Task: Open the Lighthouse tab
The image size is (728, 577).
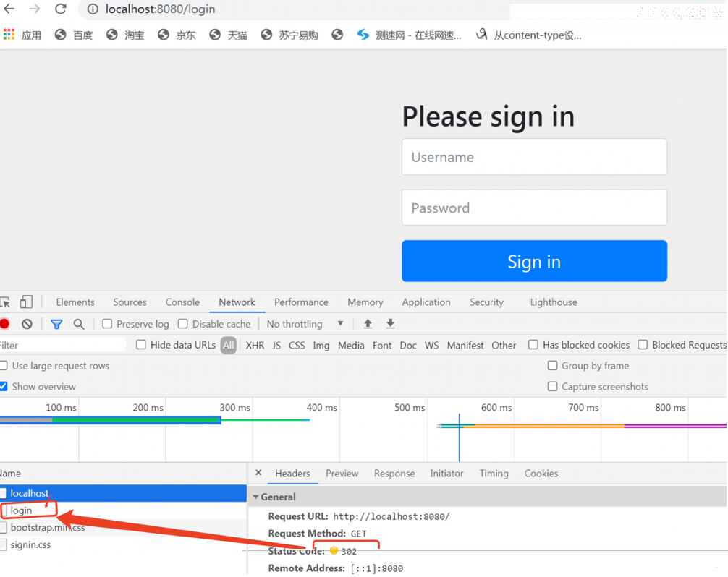Action: click(x=554, y=302)
